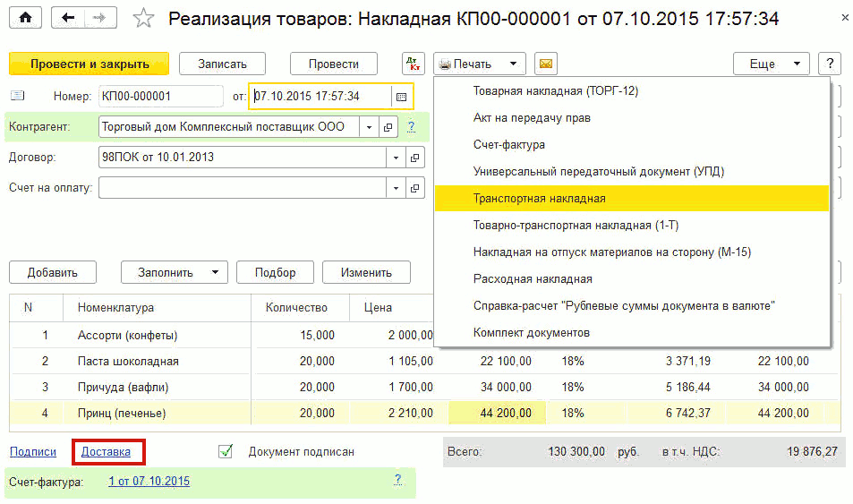This screenshot has width=853, height=504.
Task: Navigate forward with the right arrow
Action: [99, 18]
